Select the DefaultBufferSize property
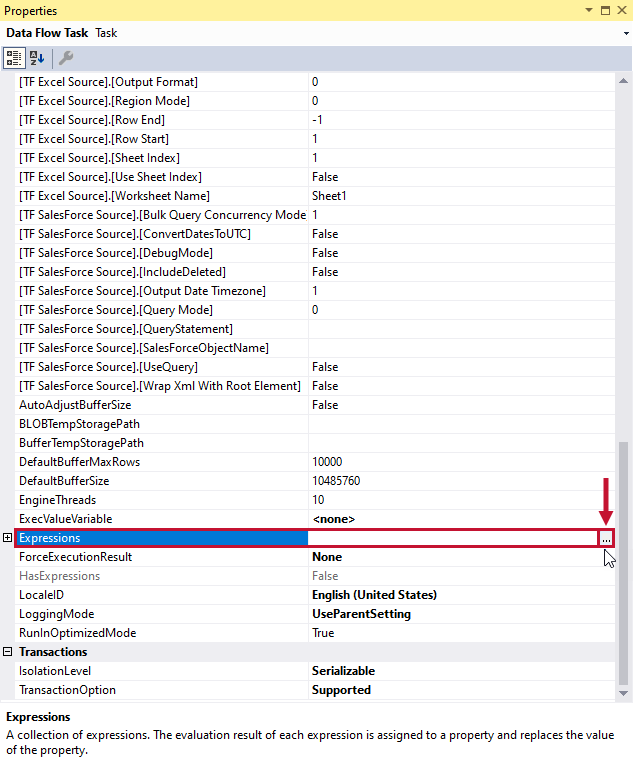 pyautogui.click(x=64, y=481)
